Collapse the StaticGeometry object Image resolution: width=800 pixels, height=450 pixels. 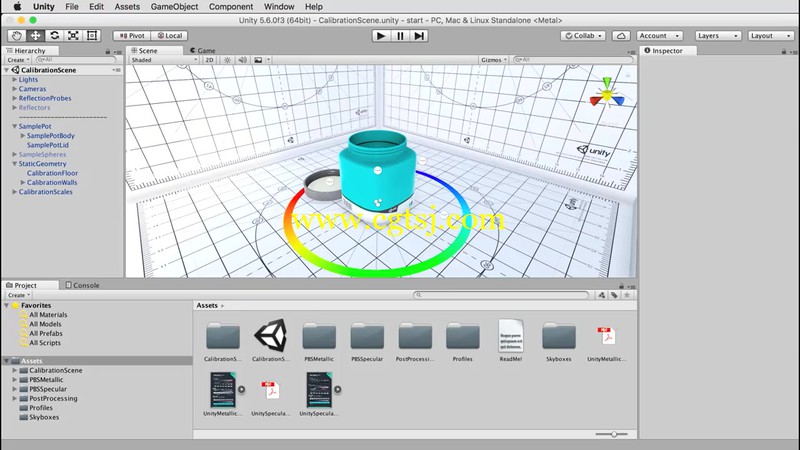click(14, 164)
